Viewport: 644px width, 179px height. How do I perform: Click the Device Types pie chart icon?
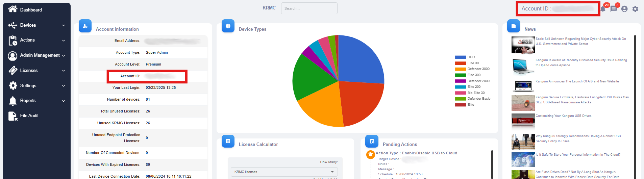[228, 26]
